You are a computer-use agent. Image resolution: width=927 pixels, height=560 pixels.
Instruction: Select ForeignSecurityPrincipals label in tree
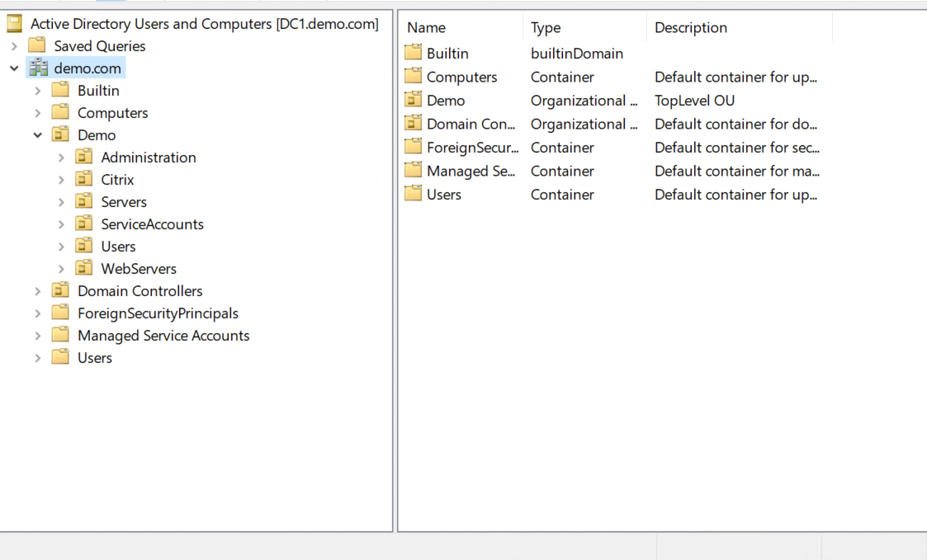158,313
